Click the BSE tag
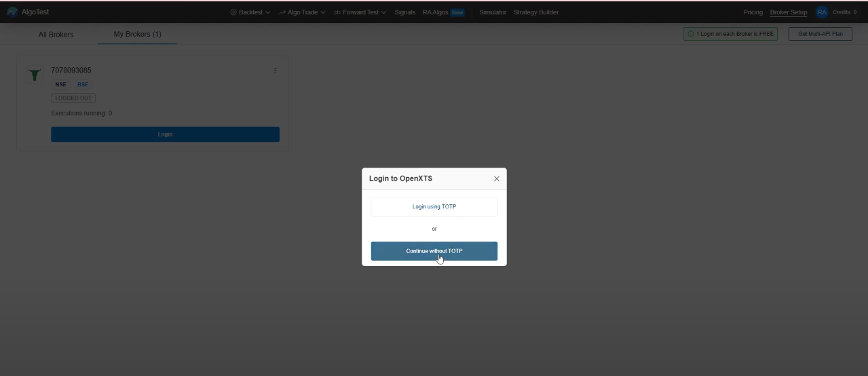868x376 pixels. [83, 84]
